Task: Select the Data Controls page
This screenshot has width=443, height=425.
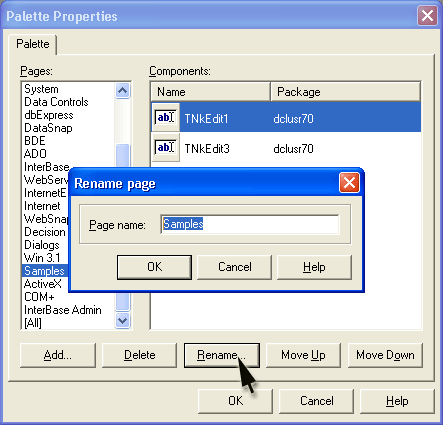Action: (56, 102)
